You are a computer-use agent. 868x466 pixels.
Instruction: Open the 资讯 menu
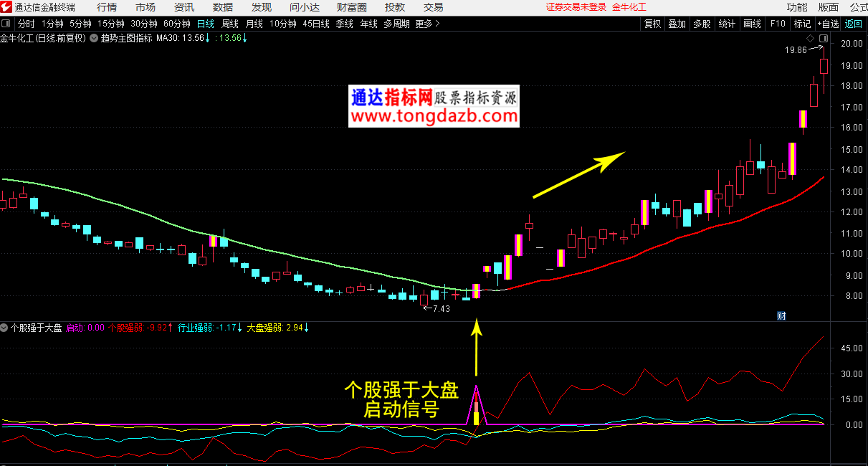pyautogui.click(x=184, y=7)
